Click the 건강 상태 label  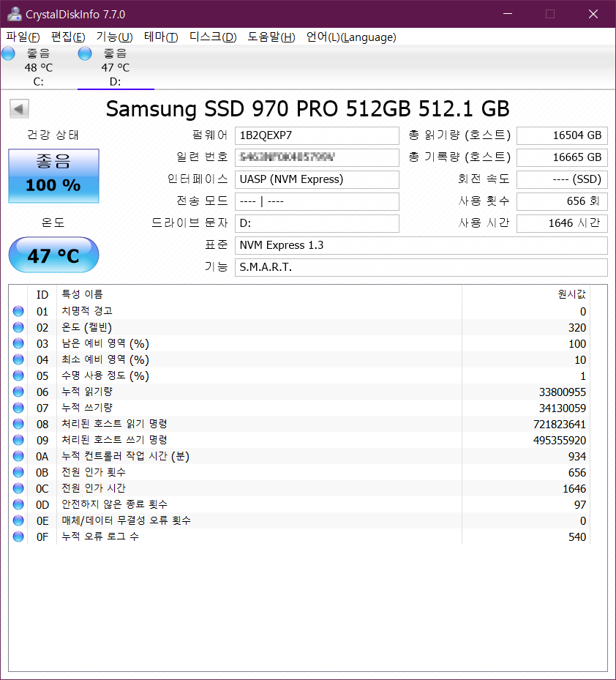53,135
